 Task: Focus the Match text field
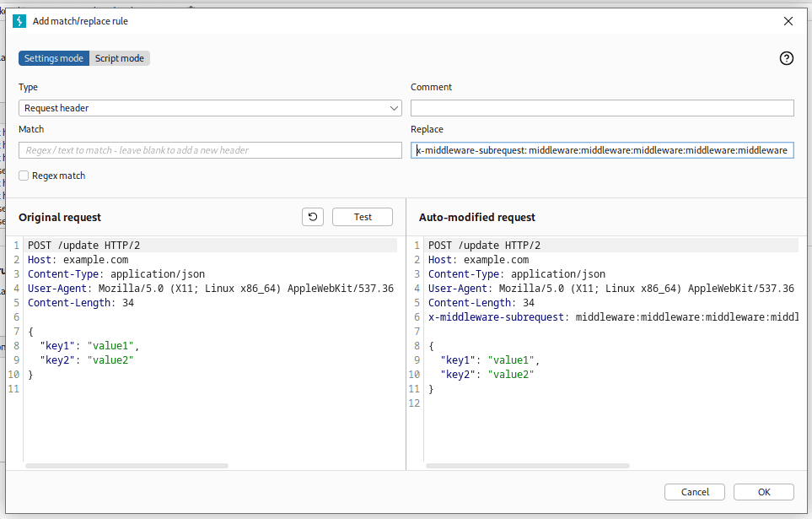(210, 150)
